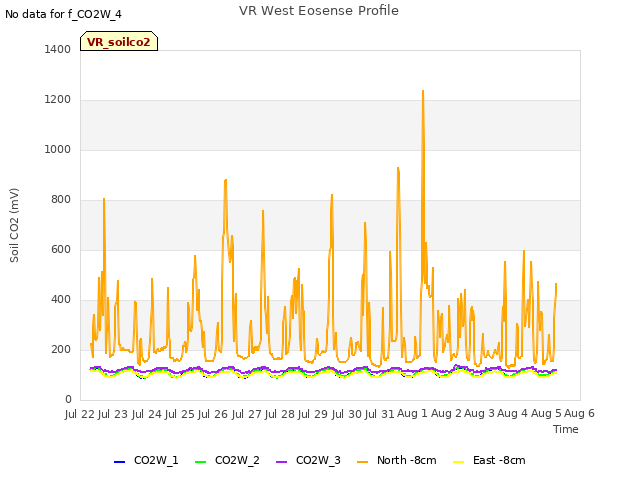
Task: Toggle the East -8cm legend entry
Action: coord(489,460)
